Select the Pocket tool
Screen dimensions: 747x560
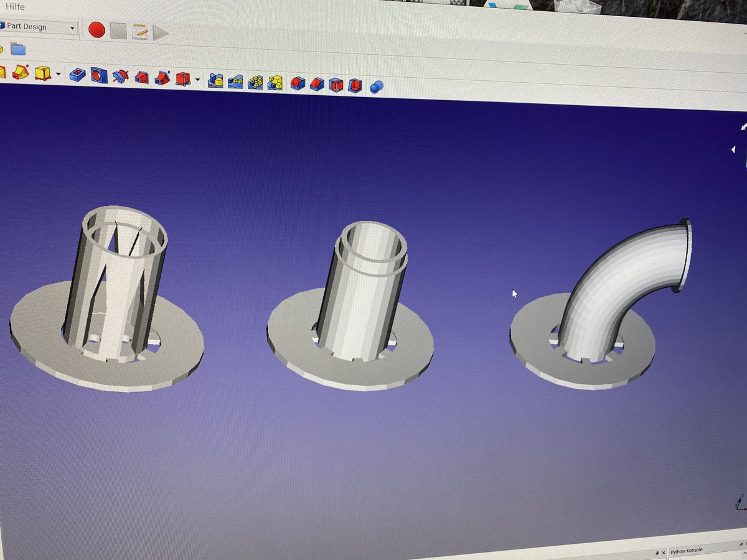[x=77, y=75]
